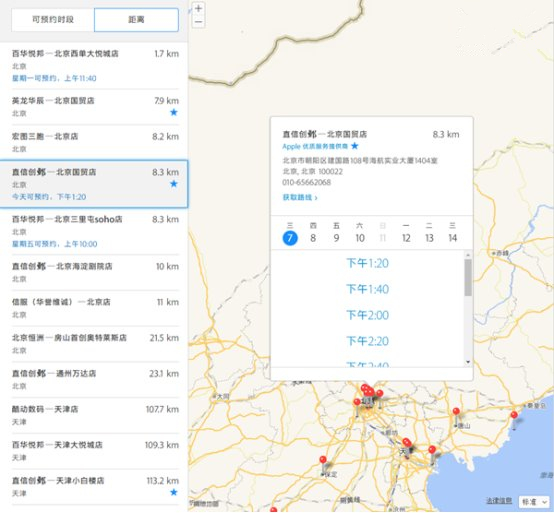Click the time list scrollbar up arrow
This screenshot has width=554, height=513.
(468, 254)
